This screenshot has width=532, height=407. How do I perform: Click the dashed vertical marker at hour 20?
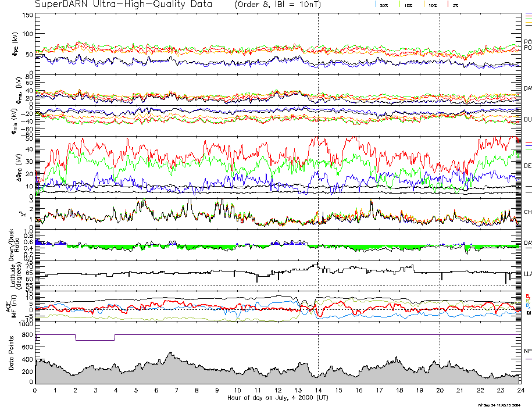[x=440, y=198]
